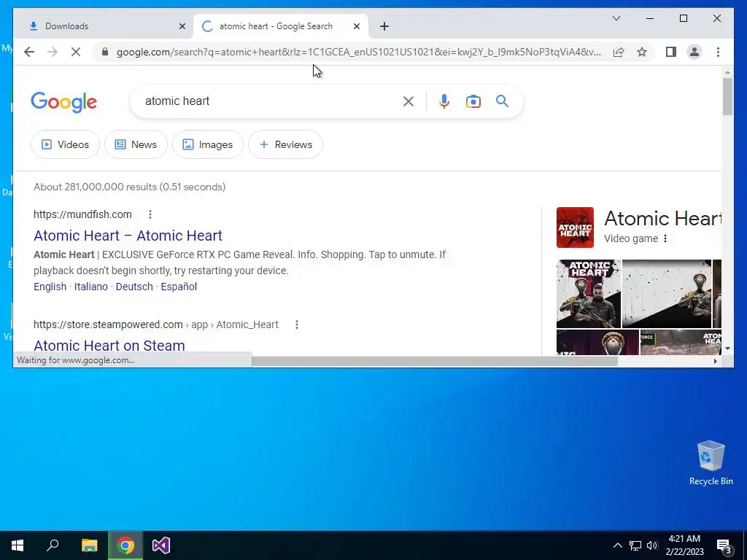Open soldier with robot cover image
The width and height of the screenshot is (747, 560).
589,294
